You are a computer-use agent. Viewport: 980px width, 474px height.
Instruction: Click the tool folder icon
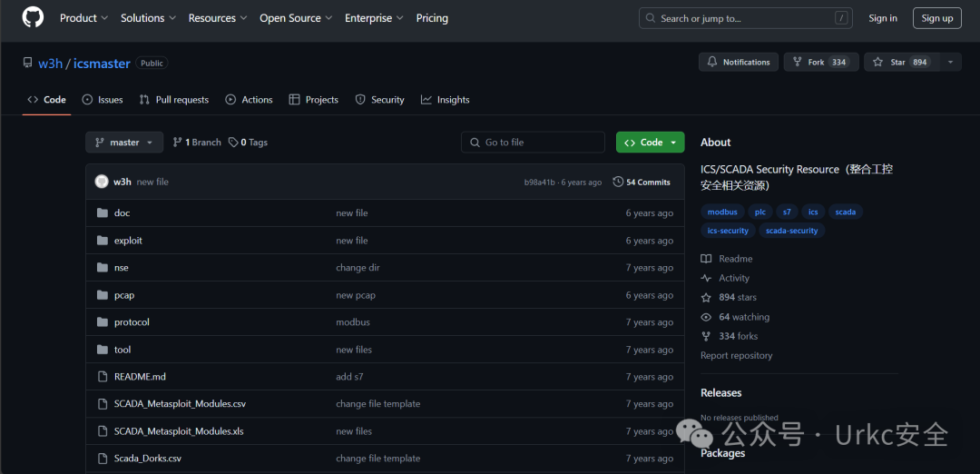pyautogui.click(x=103, y=350)
